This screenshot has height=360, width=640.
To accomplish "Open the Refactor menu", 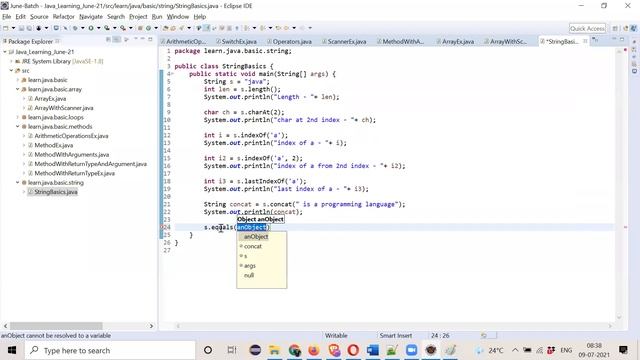I will (64, 17).
